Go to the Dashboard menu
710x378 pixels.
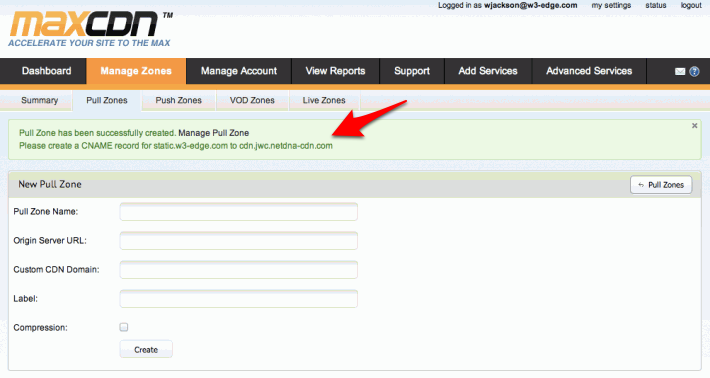click(46, 71)
